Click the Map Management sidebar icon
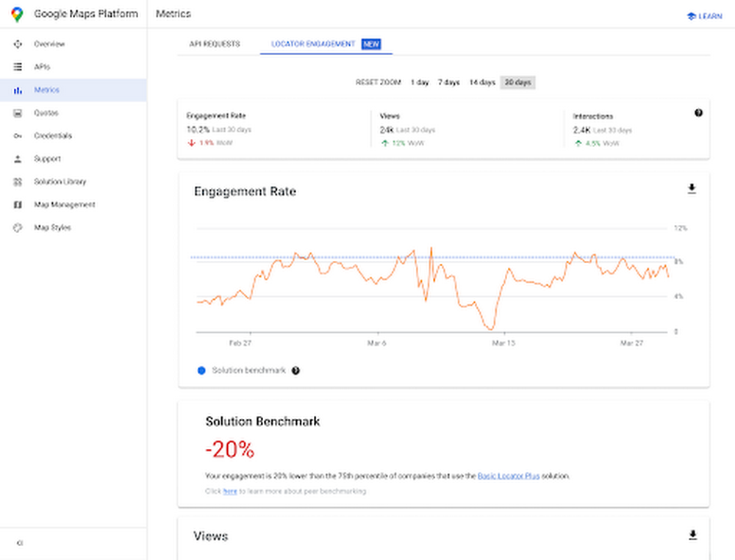735x560 pixels. click(x=18, y=204)
